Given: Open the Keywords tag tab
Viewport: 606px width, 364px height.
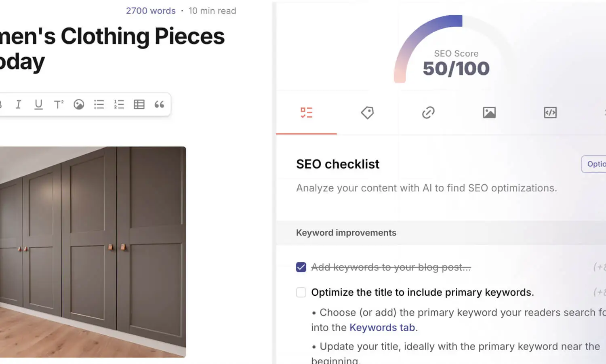Looking at the screenshot, I should pos(367,113).
